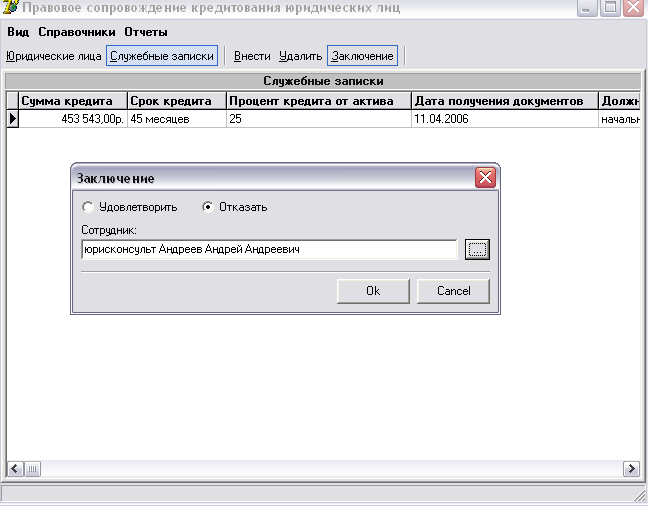Screen dimensions: 648x506
Task: Select the 45 месяцев cell
Action: coord(177,119)
